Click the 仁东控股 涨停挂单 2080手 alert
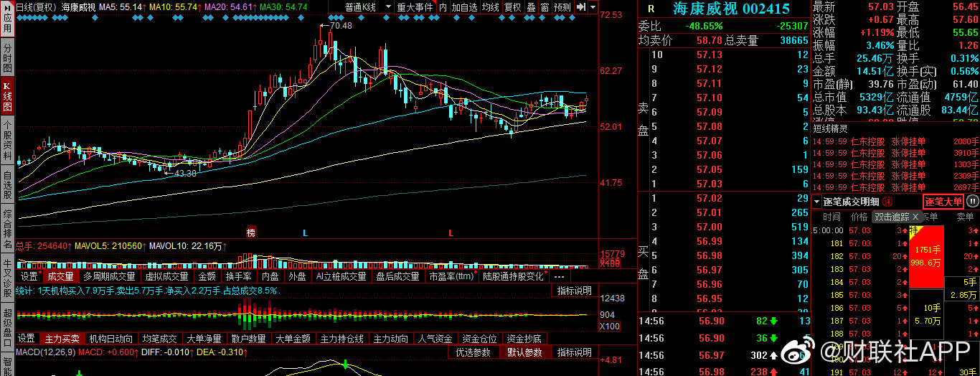Image resolution: width=980 pixels, height=376 pixels. click(896, 142)
